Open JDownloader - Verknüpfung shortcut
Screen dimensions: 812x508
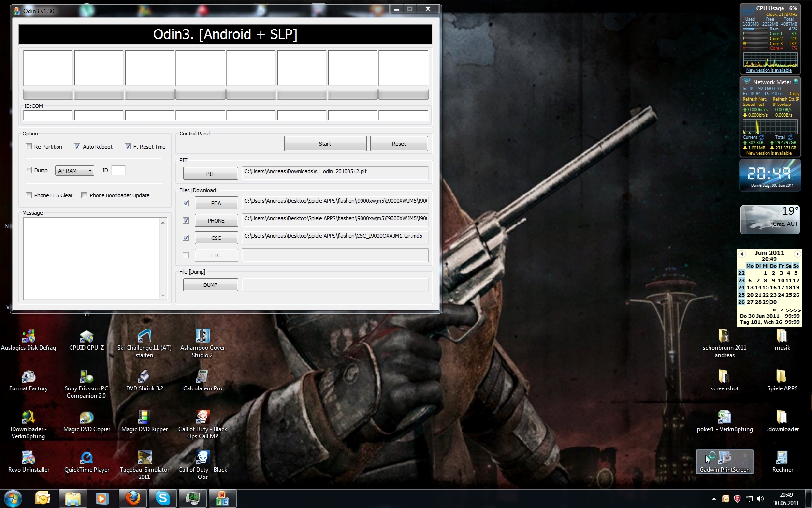click(x=29, y=425)
